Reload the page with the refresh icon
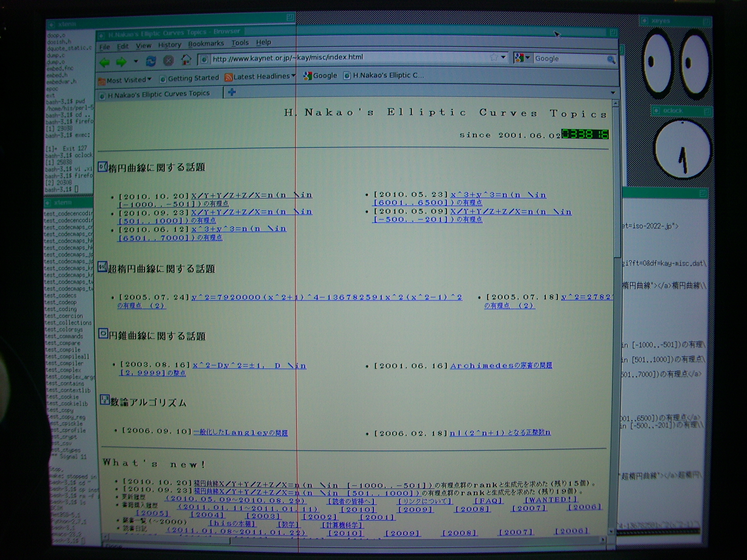 pos(151,61)
